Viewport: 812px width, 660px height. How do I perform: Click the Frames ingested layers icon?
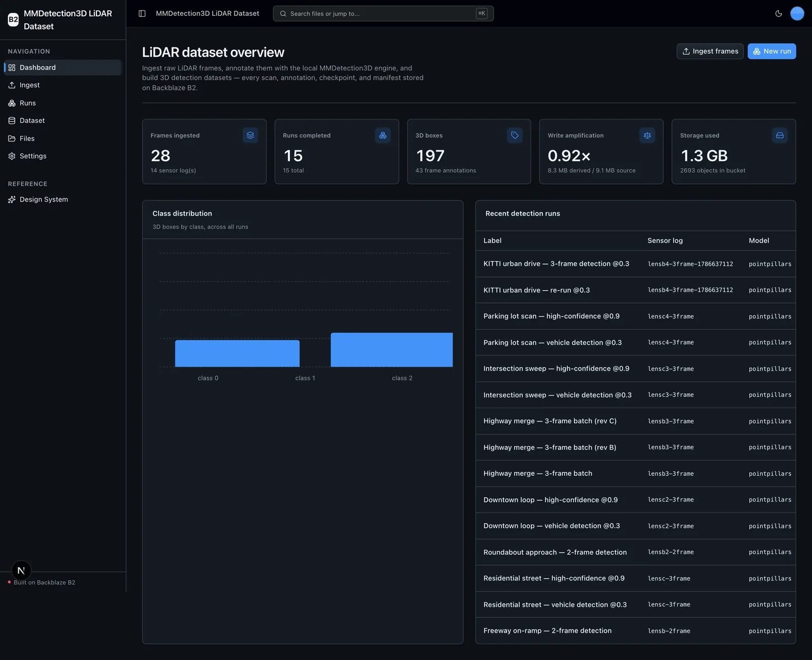point(250,135)
